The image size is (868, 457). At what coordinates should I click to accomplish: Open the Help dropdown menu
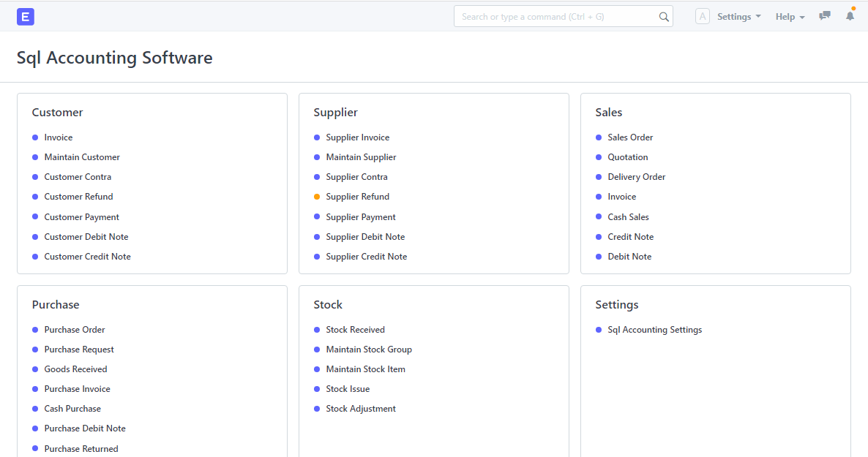point(790,17)
